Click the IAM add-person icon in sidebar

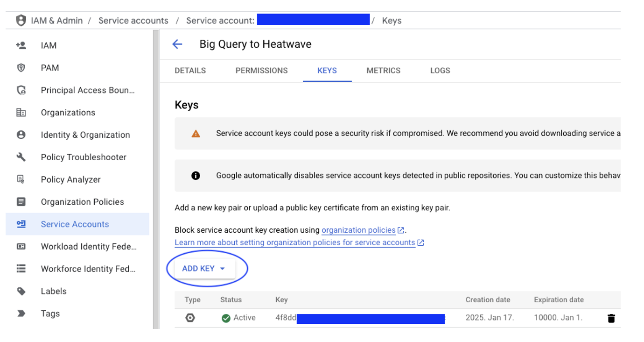point(21,45)
